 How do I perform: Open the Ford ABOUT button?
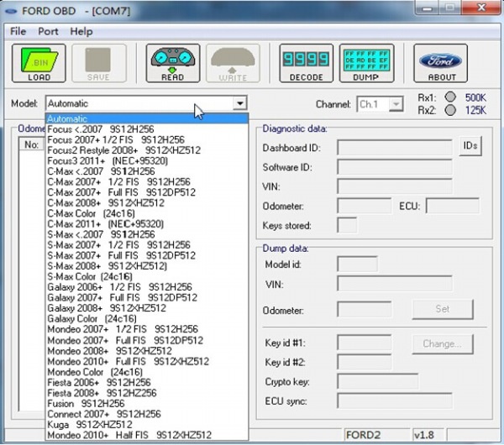[x=441, y=63]
